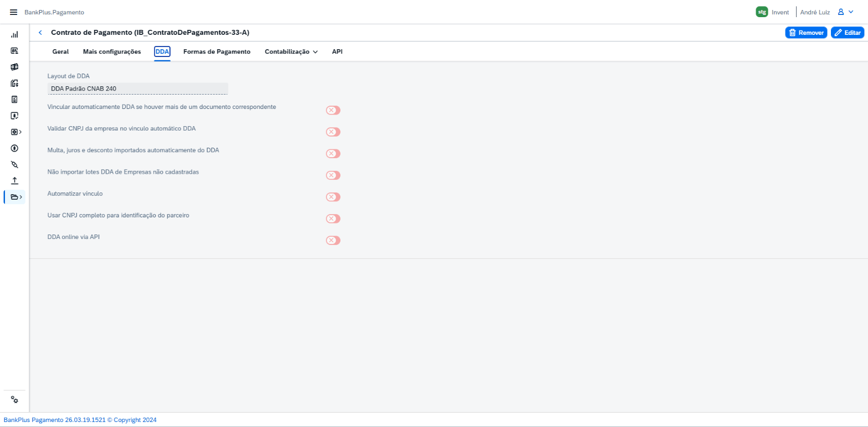Select the DDA tab
Screen dimensions: 868x427
coord(162,51)
